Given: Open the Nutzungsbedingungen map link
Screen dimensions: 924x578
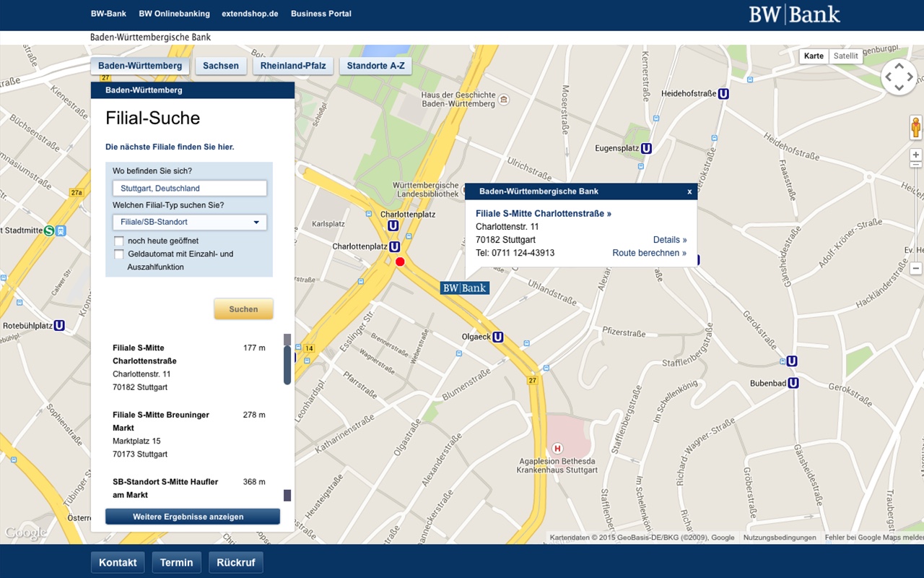Looking at the screenshot, I should 780,538.
